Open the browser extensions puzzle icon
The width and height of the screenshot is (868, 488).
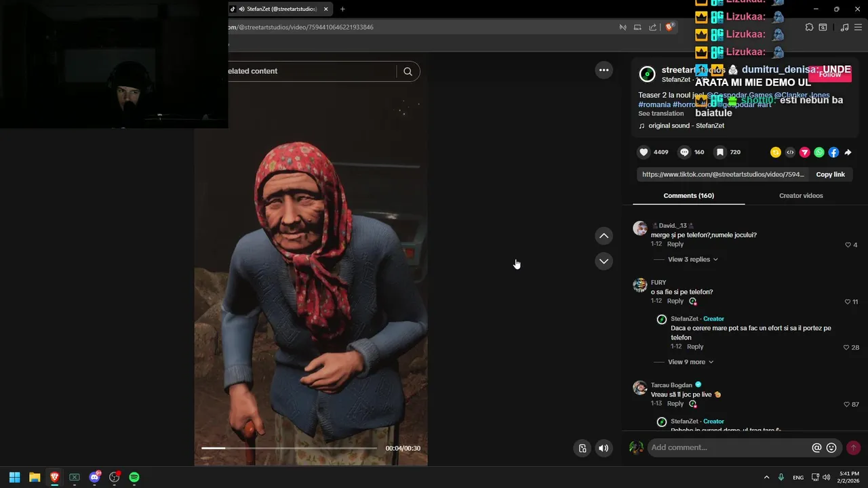pos(809,27)
